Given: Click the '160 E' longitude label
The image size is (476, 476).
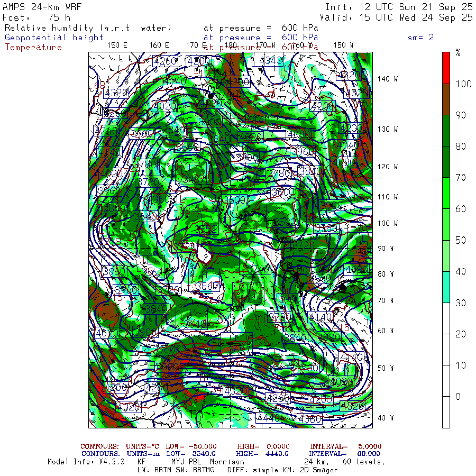Looking at the screenshot, I should click(x=159, y=45).
